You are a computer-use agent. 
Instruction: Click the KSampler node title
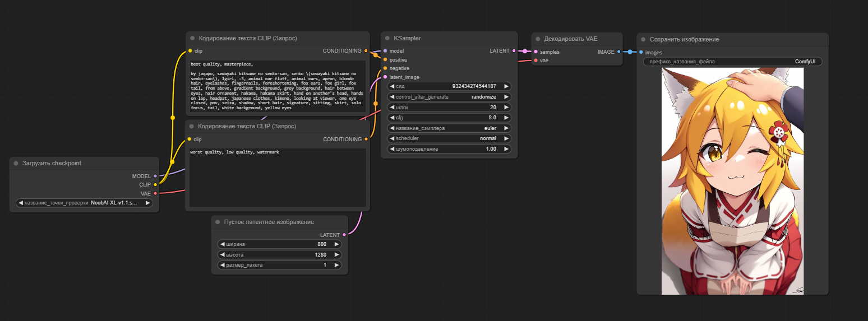[407, 38]
